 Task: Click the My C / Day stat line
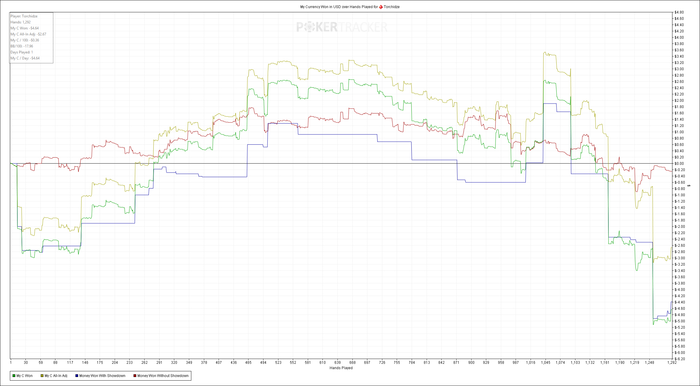25,58
